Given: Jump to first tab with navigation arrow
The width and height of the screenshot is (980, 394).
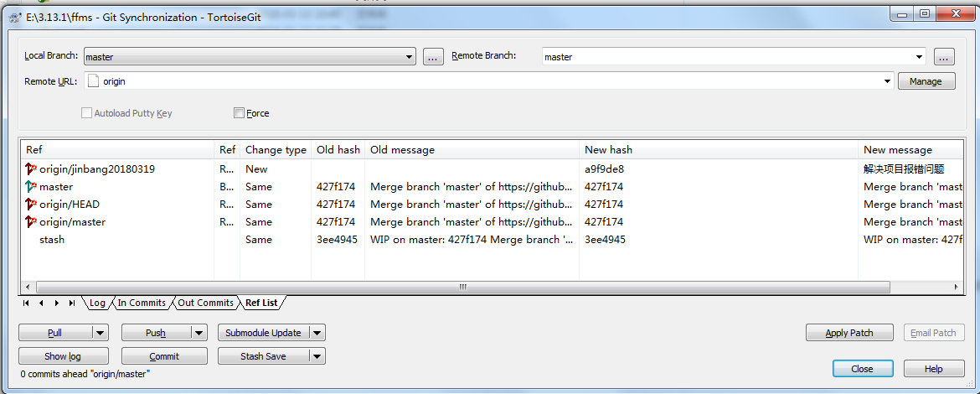Looking at the screenshot, I should point(26,303).
